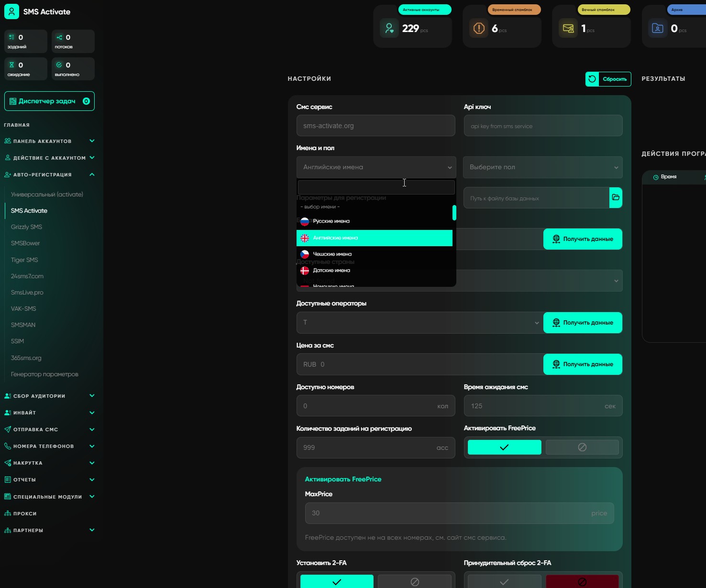Click the permanent spamblock envelope icon beside 1

pos(568,28)
